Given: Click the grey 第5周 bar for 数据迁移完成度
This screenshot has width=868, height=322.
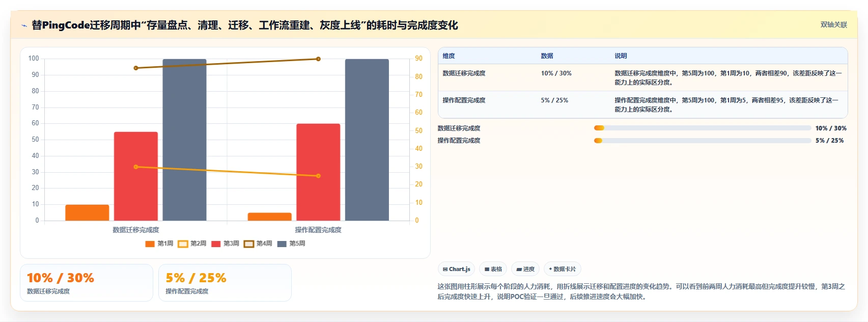Looking at the screenshot, I should pyautogui.click(x=184, y=140).
